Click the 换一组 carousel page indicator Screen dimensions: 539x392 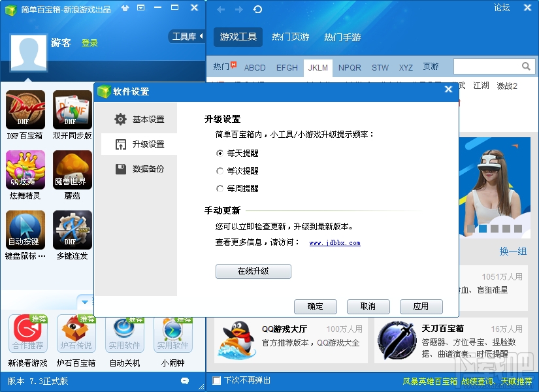tap(514, 251)
